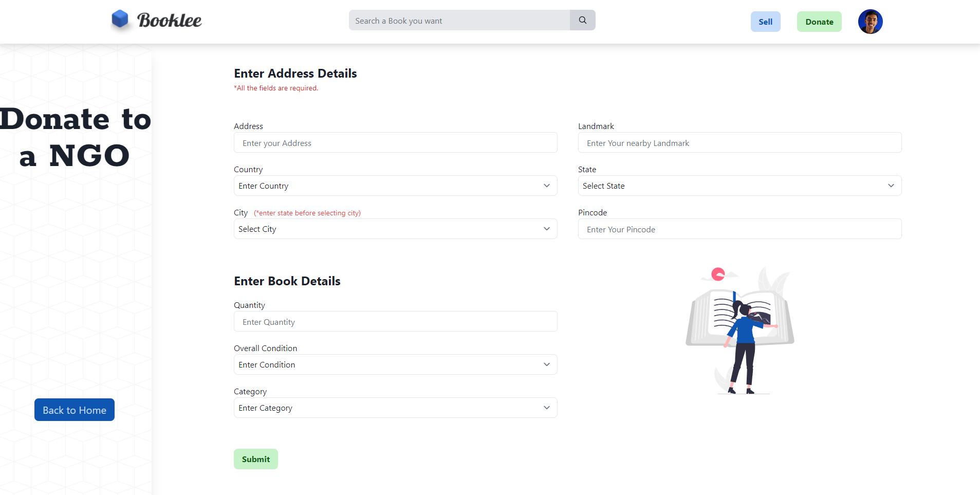Click the 'Enter Address Details' heading
This screenshot has height=495, width=980.
point(295,74)
